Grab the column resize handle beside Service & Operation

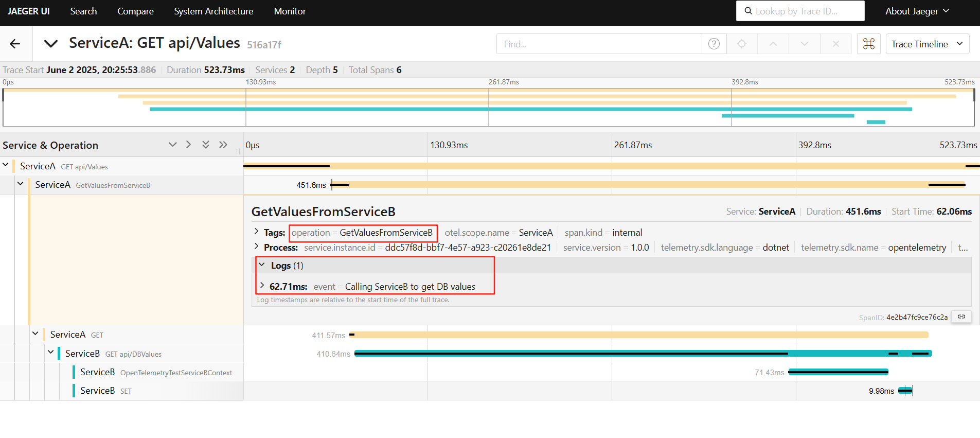click(x=238, y=152)
